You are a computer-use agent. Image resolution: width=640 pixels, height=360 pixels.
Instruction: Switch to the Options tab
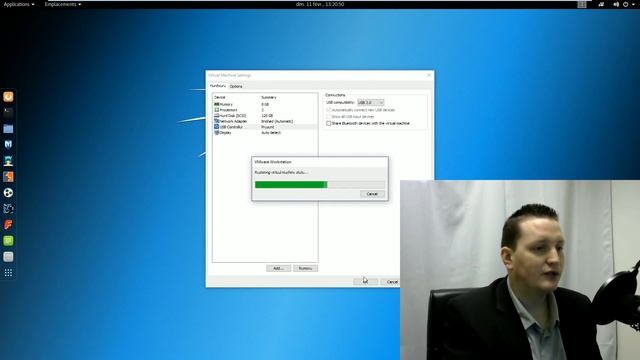tap(236, 87)
